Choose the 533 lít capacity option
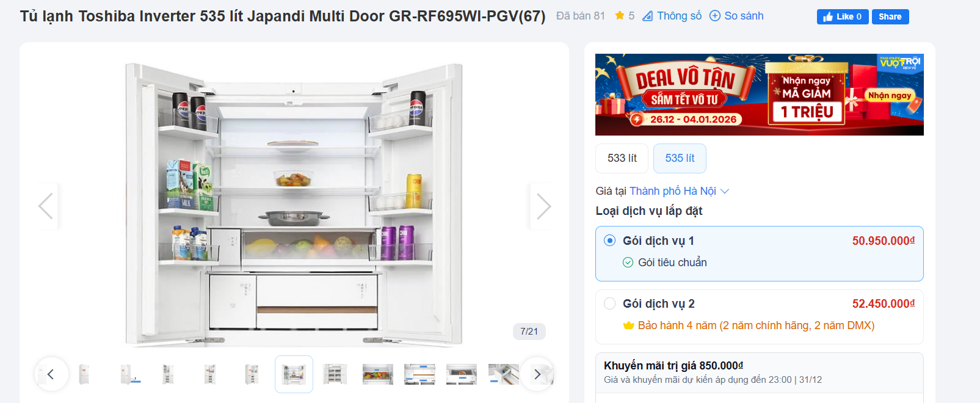Image resolution: width=980 pixels, height=403 pixels. (622, 158)
